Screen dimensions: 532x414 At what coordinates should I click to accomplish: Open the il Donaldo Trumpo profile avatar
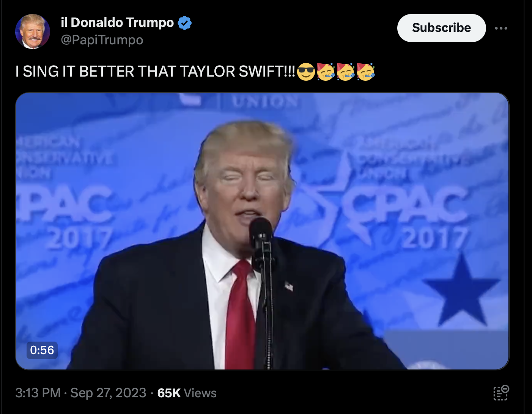pyautogui.click(x=33, y=31)
